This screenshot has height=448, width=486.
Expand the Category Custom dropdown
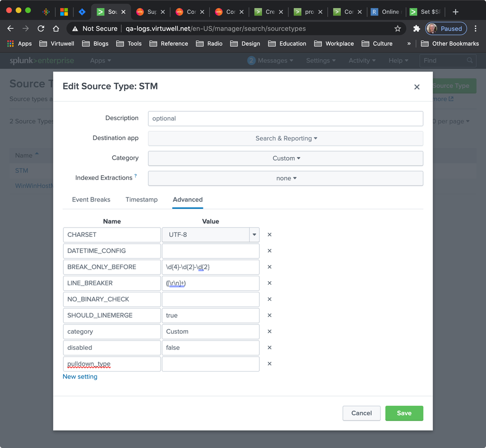click(286, 159)
